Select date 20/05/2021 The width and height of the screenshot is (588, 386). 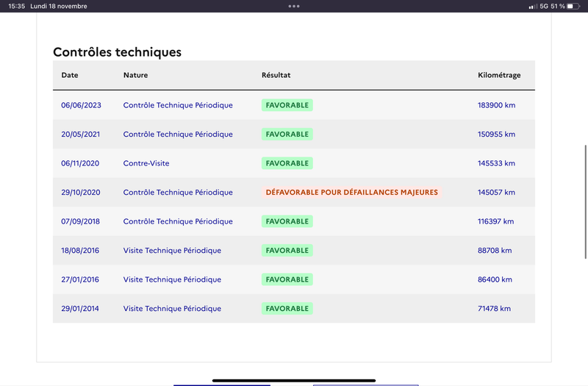81,135
